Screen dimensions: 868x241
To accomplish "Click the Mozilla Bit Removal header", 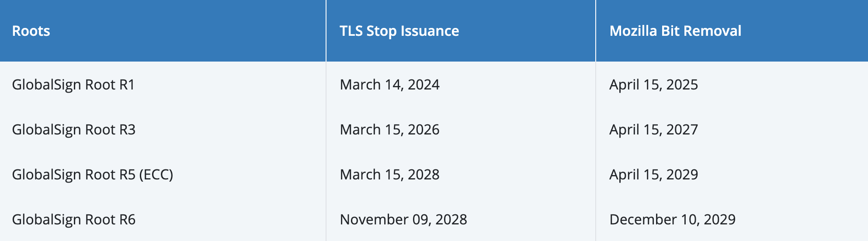I will (x=675, y=31).
